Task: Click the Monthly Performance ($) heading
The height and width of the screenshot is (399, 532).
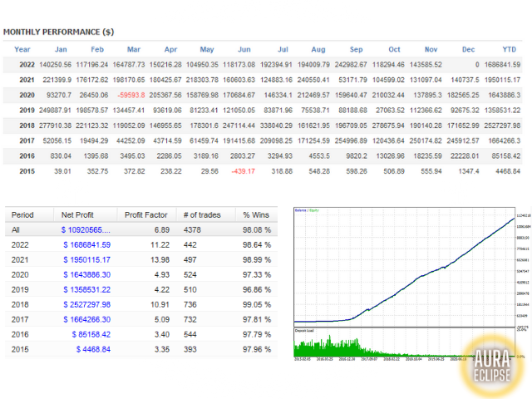Action: 58,32
